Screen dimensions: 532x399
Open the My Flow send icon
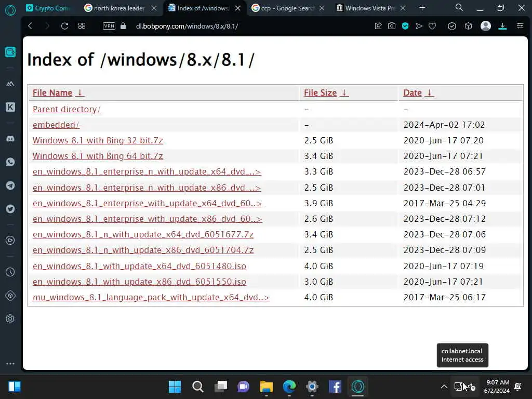[x=419, y=26]
